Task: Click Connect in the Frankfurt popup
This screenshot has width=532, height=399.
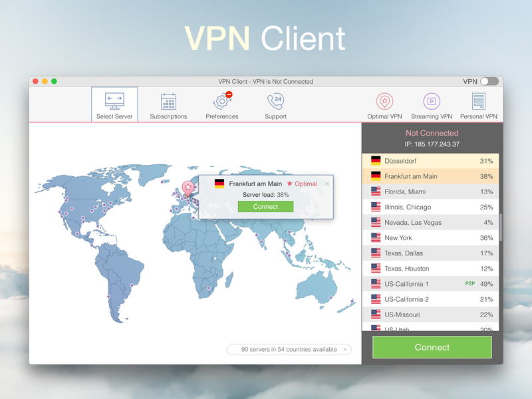Action: (265, 207)
